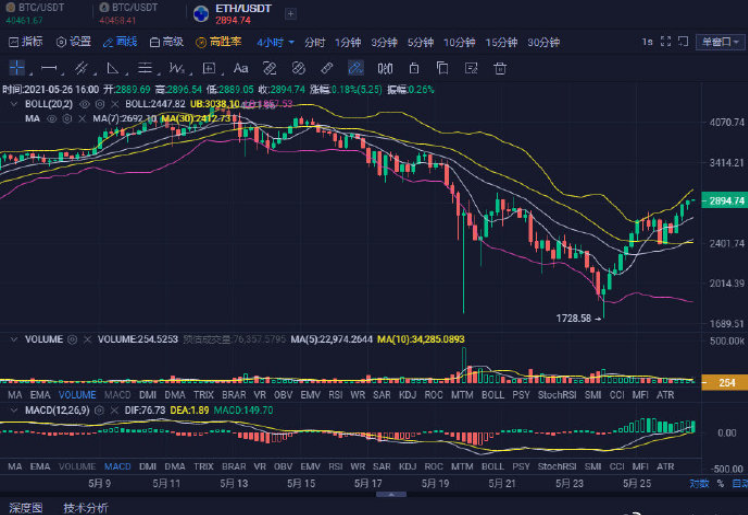Image resolution: width=748 pixels, height=515 pixels.
Task: Toggle 对数 logarithmic scale
Action: [699, 484]
